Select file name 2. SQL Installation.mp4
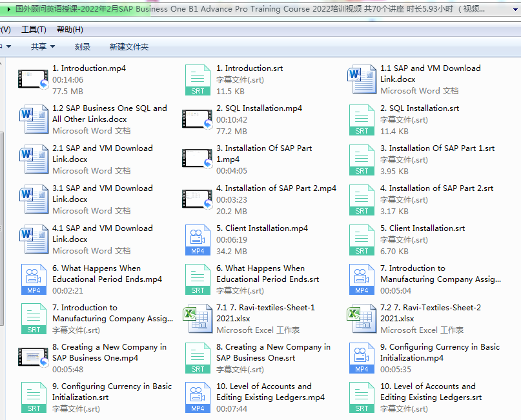 click(x=259, y=108)
